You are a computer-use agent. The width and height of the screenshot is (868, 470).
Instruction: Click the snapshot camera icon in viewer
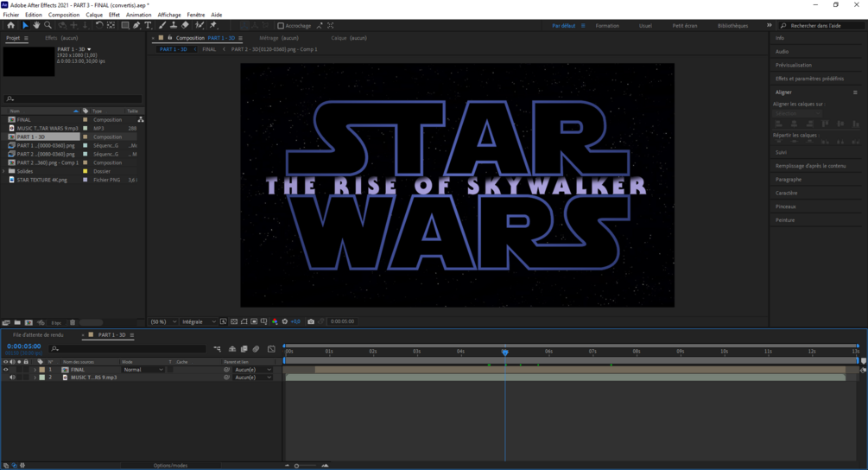click(x=311, y=321)
